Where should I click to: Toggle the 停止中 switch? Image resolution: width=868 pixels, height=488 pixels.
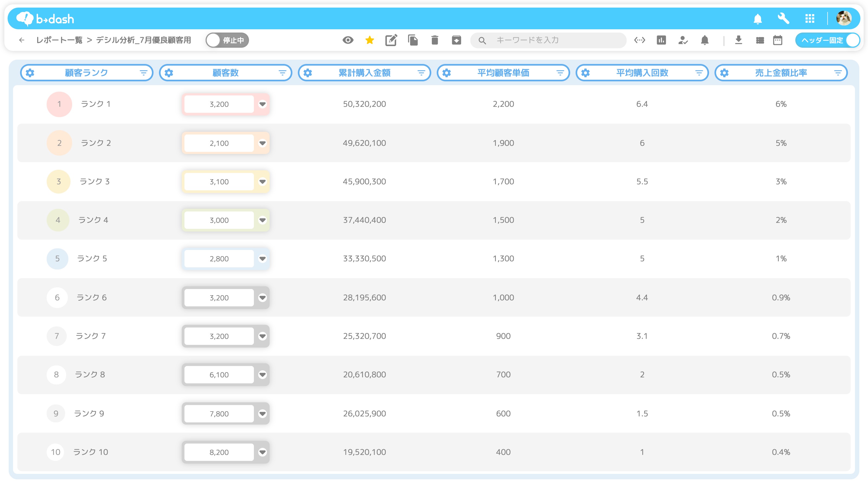[x=228, y=40]
